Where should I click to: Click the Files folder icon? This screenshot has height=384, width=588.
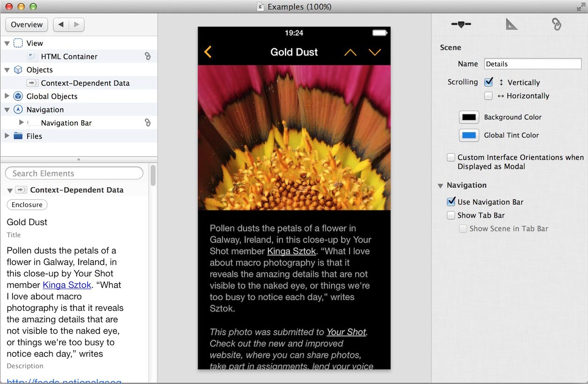pyautogui.click(x=18, y=136)
